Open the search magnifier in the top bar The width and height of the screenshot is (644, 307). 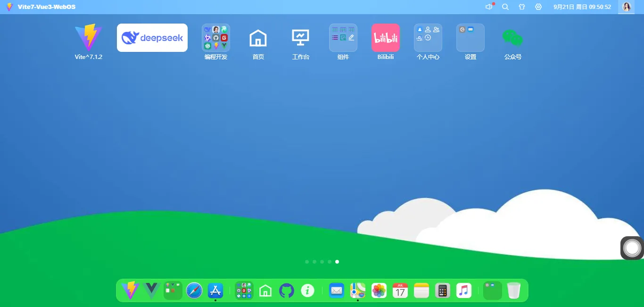point(505,7)
